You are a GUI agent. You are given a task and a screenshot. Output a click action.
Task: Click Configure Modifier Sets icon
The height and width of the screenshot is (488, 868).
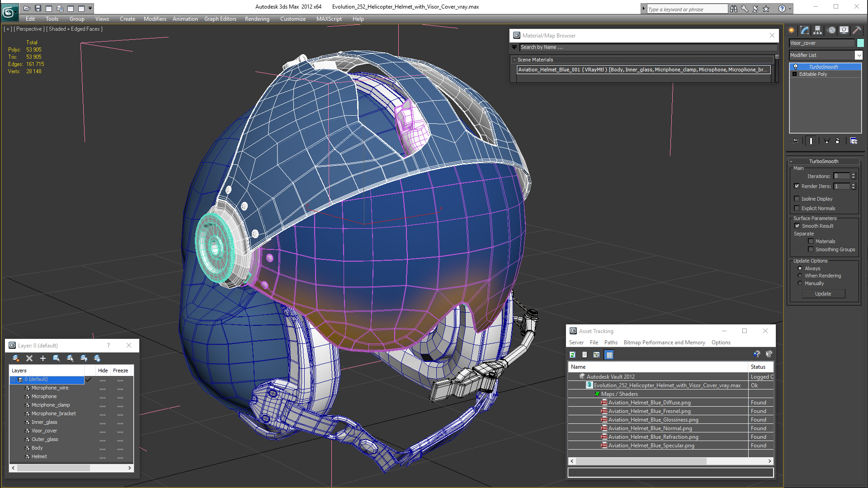pyautogui.click(x=854, y=141)
